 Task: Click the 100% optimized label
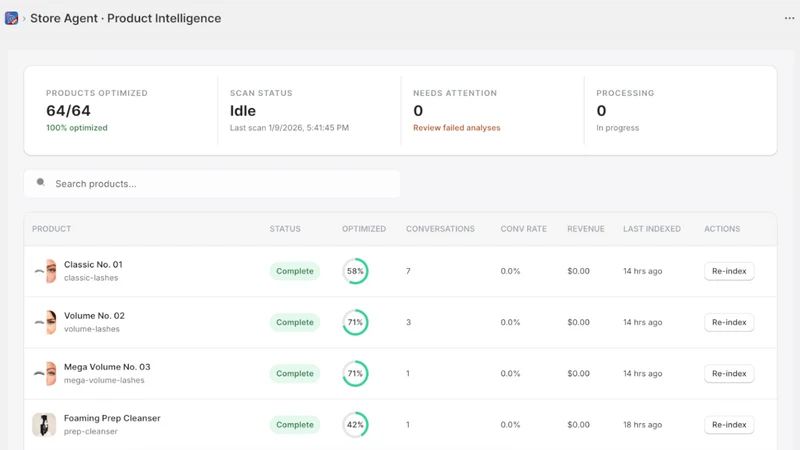click(77, 128)
